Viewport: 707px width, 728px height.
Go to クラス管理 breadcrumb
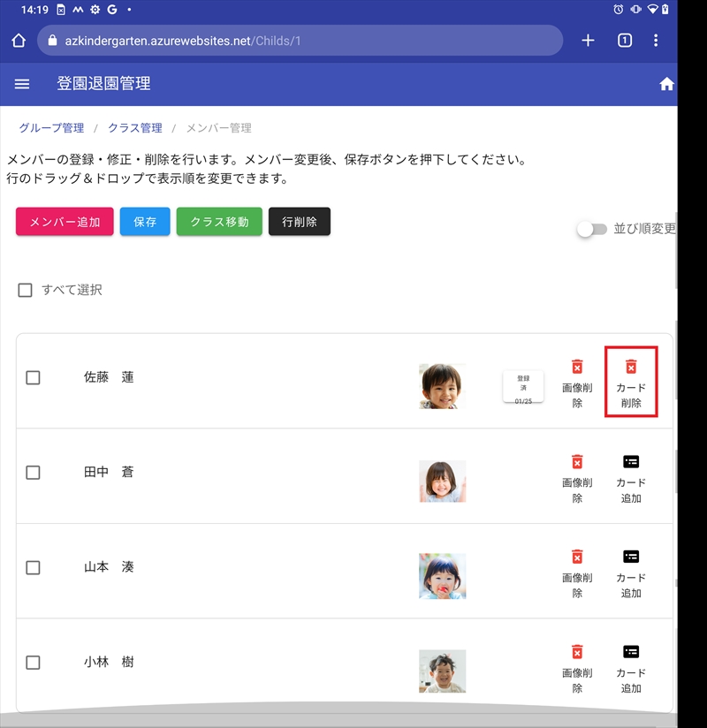pyautogui.click(x=135, y=128)
